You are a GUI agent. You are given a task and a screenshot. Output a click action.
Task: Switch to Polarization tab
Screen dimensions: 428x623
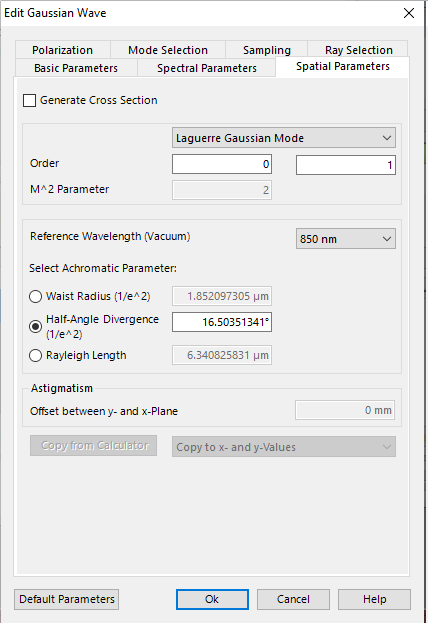pyautogui.click(x=63, y=50)
